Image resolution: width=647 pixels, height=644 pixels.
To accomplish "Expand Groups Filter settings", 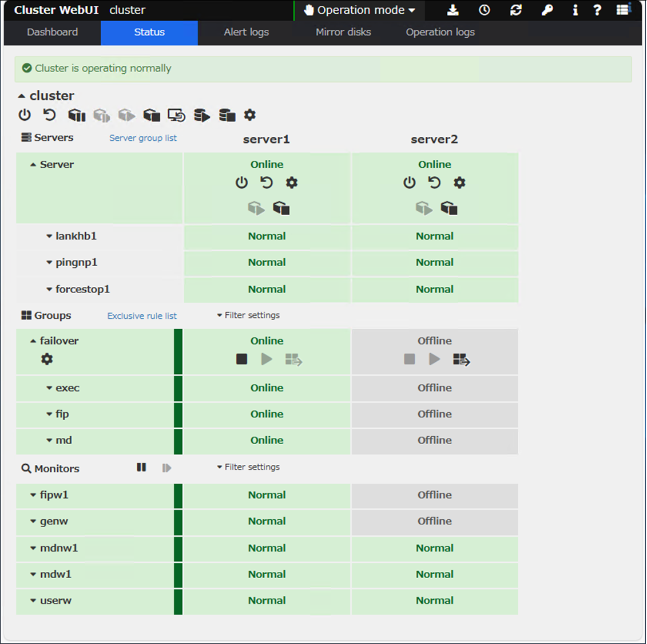I will 248,315.
